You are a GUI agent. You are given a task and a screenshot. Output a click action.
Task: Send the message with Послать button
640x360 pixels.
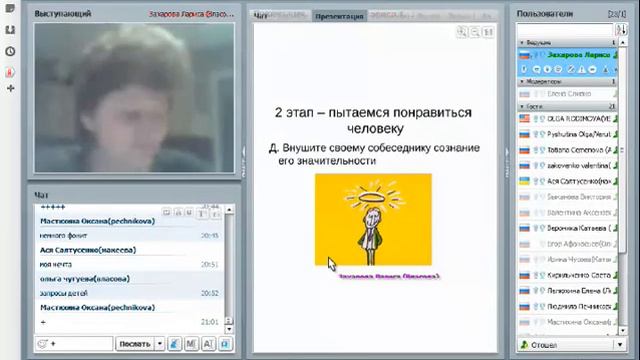click(135, 344)
